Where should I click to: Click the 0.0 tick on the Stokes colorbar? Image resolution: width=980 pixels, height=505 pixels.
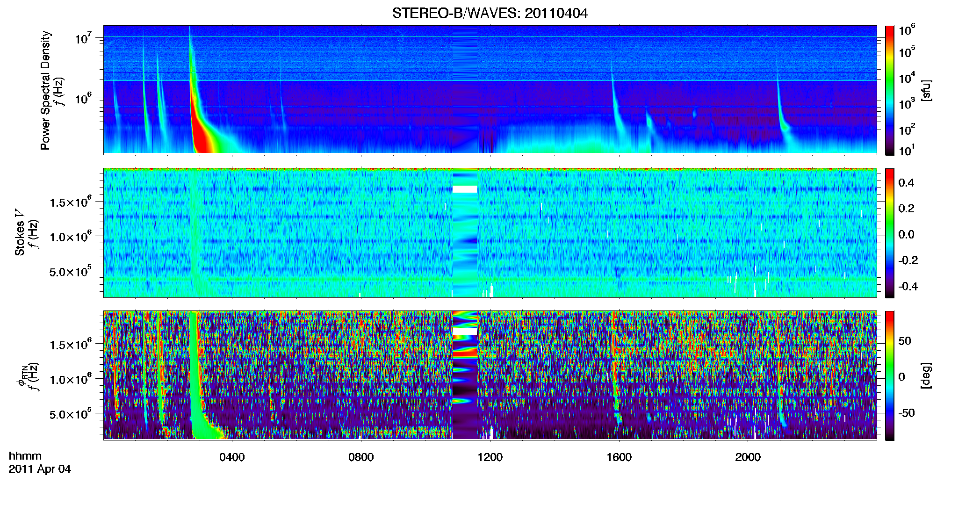tap(906, 234)
